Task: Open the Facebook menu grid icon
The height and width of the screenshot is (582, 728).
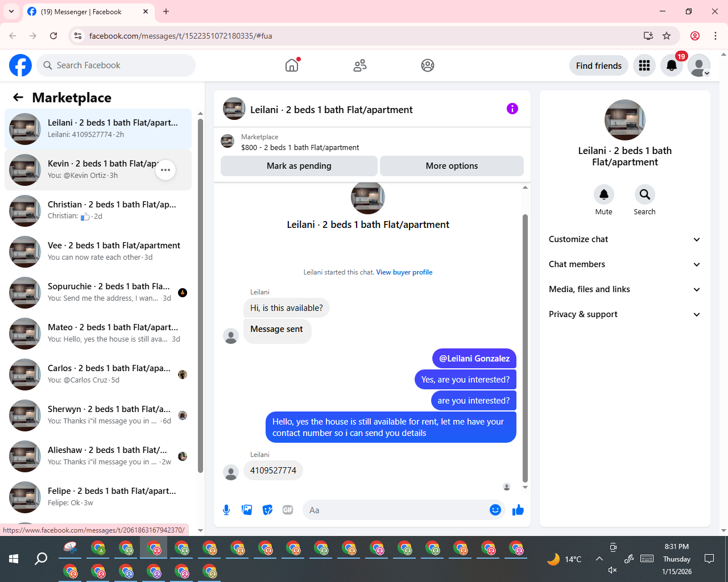Action: 644,65
